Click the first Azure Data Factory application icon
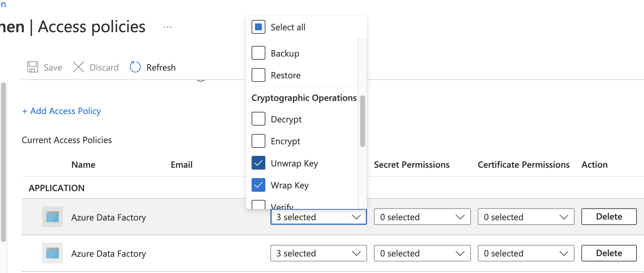This screenshot has height=273, width=644. (x=52, y=217)
